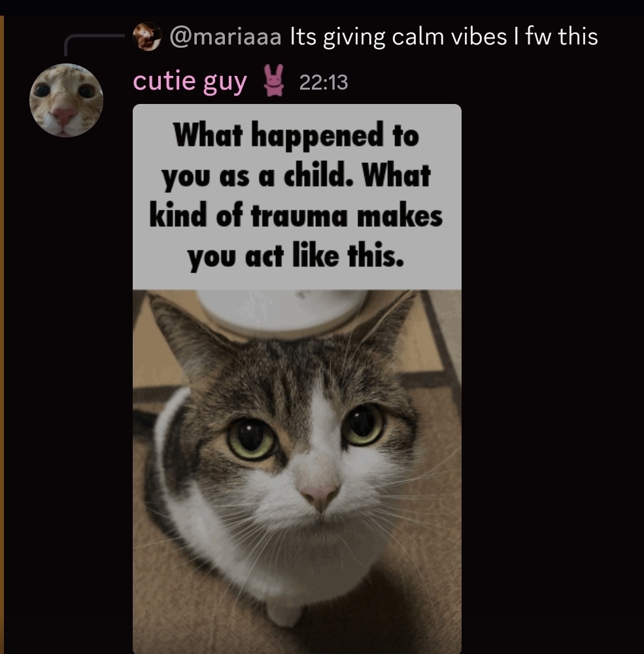Click the cat's left green eye
Image resolution: width=644 pixels, height=654 pixels.
(x=252, y=439)
